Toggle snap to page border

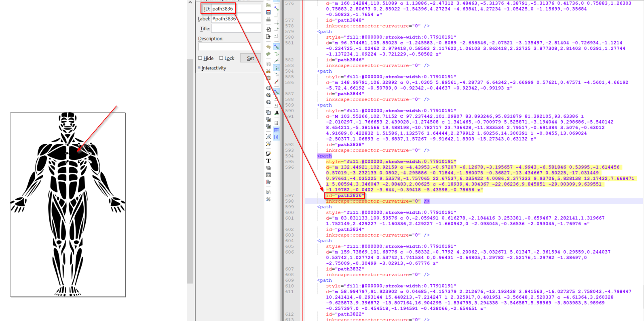coord(277,123)
